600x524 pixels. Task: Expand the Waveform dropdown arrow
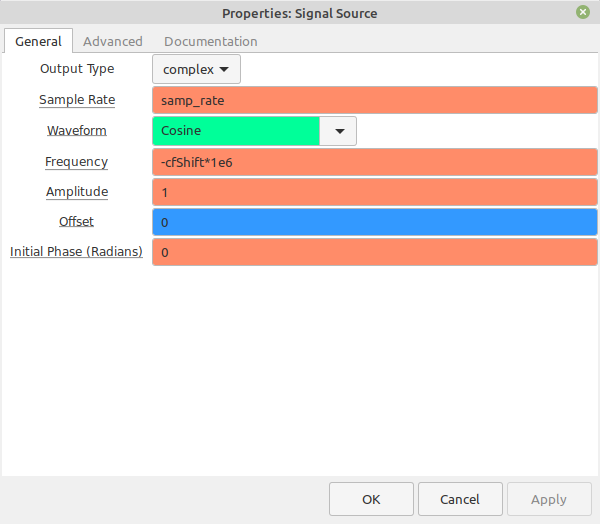tap(339, 131)
